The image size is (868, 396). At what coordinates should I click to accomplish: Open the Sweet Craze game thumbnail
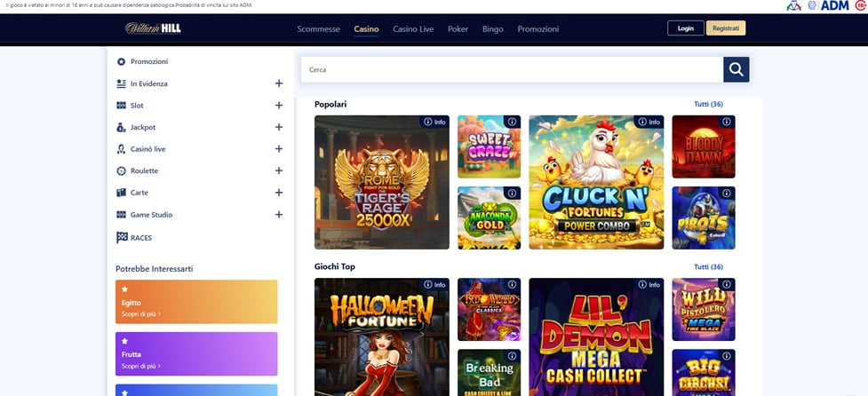click(x=489, y=147)
